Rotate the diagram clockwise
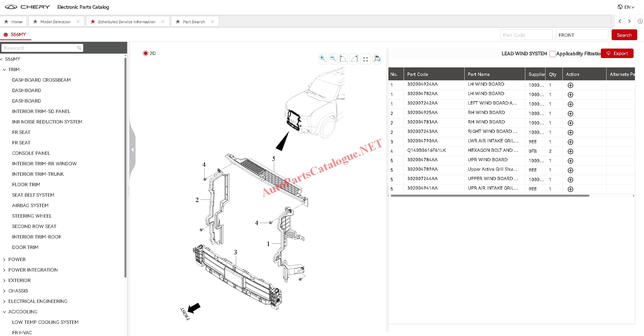The height and width of the screenshot is (336, 644). coord(354,59)
